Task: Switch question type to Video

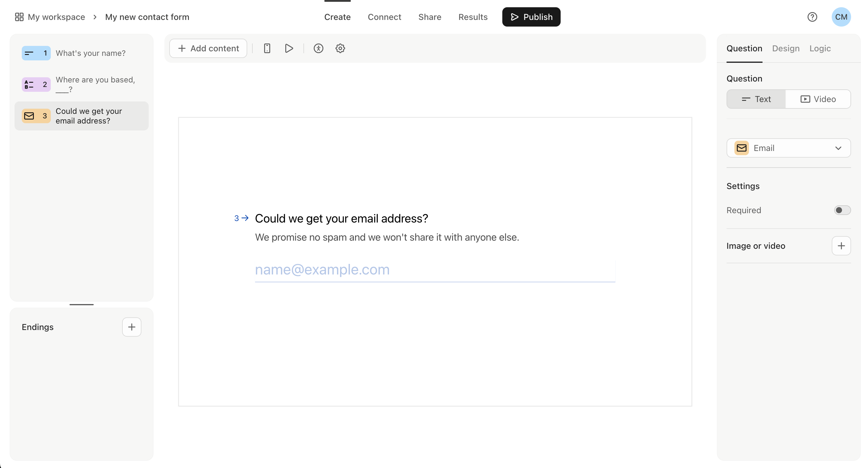Action: pos(818,99)
